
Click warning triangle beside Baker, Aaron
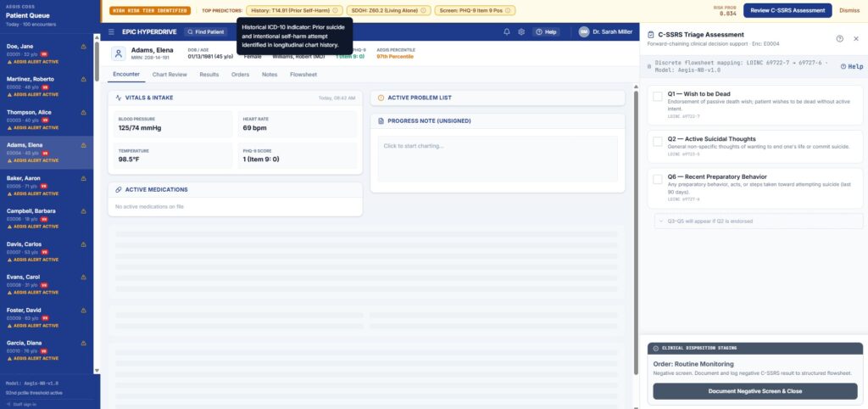[84, 178]
